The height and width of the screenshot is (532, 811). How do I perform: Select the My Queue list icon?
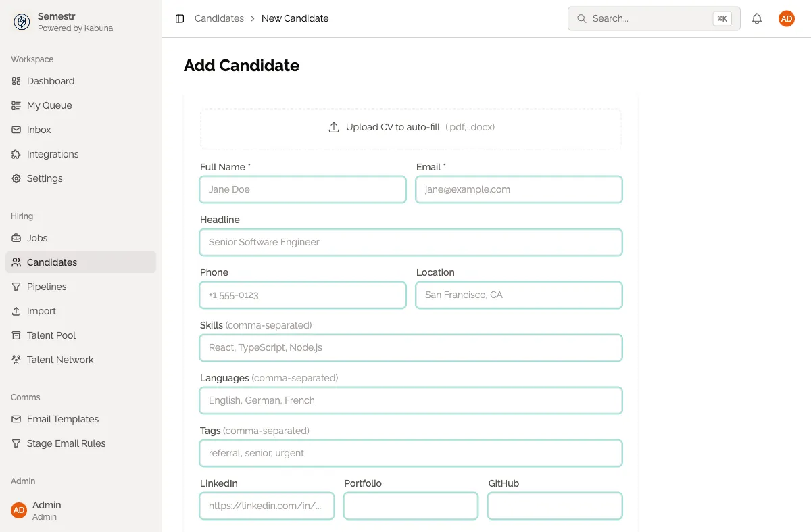coord(16,105)
